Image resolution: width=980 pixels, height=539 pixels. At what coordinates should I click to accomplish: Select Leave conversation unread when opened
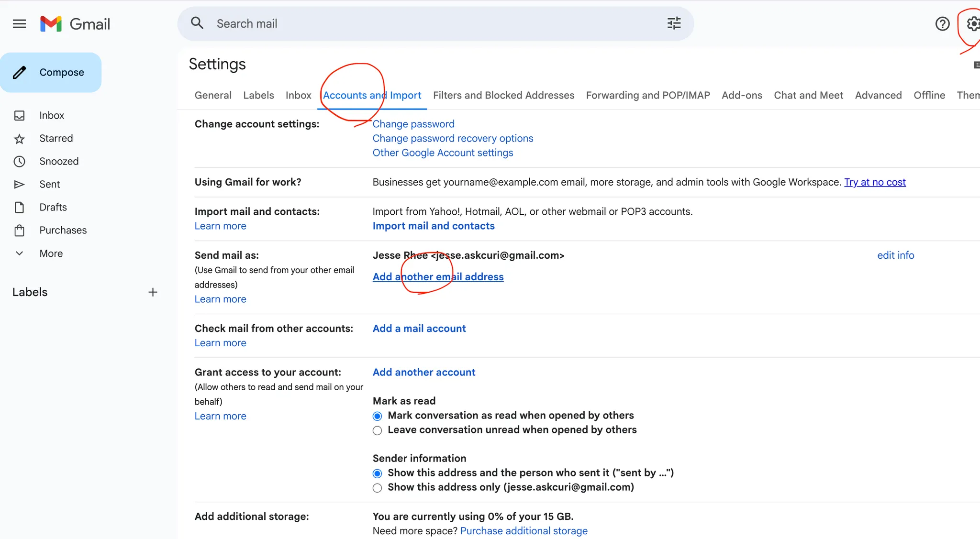tap(378, 430)
